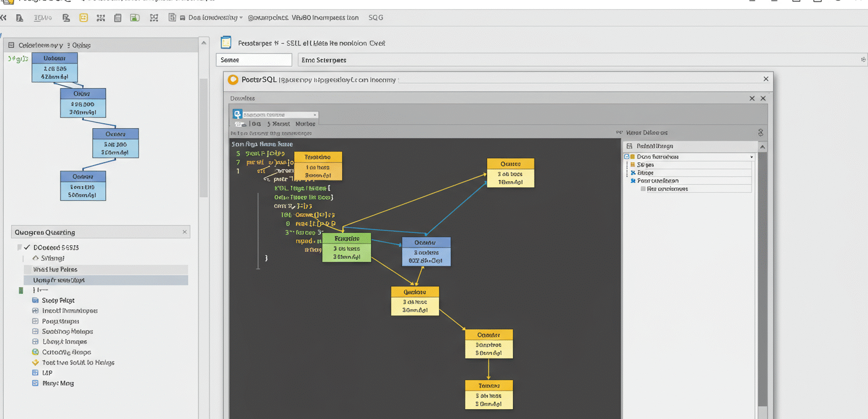Toggle the blue square box in right panel tree
This screenshot has width=868, height=419.
[x=627, y=157]
